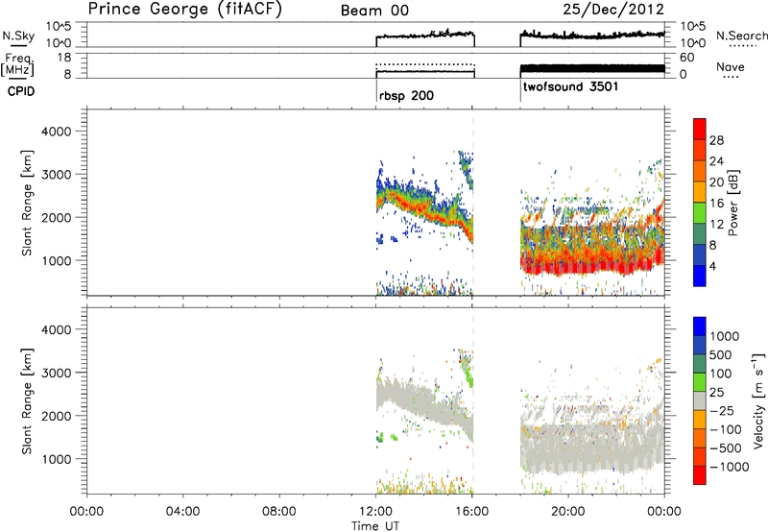Click the "28" tick on Power colorbar

[x=716, y=140]
